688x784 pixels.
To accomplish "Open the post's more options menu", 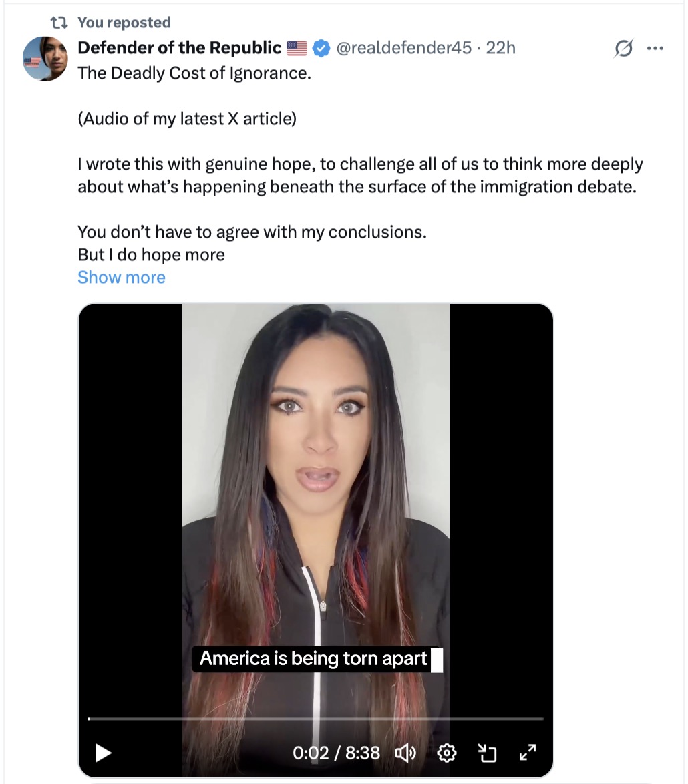I will pos(656,49).
